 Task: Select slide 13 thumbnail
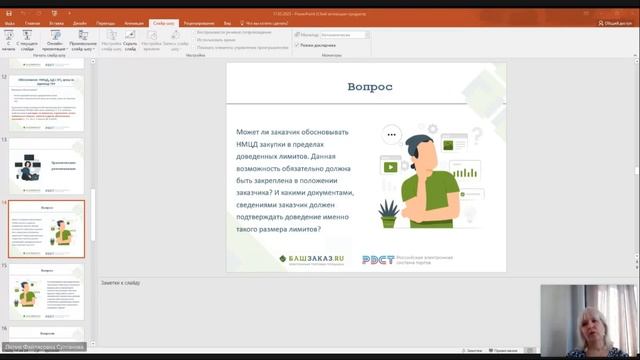tap(47, 166)
